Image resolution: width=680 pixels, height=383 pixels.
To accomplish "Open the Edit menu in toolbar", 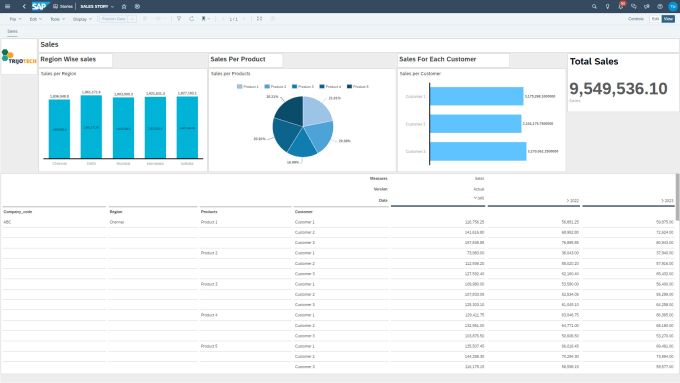I will click(36, 19).
